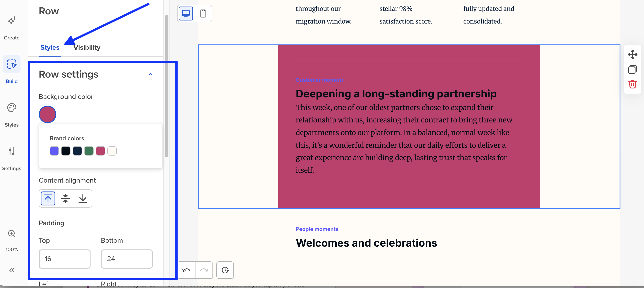This screenshot has width=644, height=288.
Task: Click the side panel vertical scrollbar
Action: (166, 86)
